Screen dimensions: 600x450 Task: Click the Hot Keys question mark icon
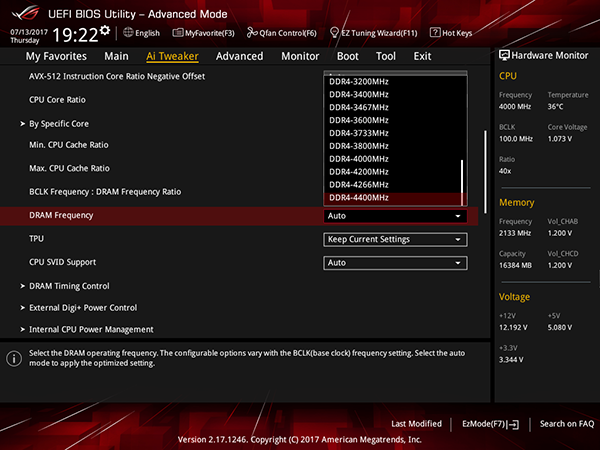coord(435,33)
